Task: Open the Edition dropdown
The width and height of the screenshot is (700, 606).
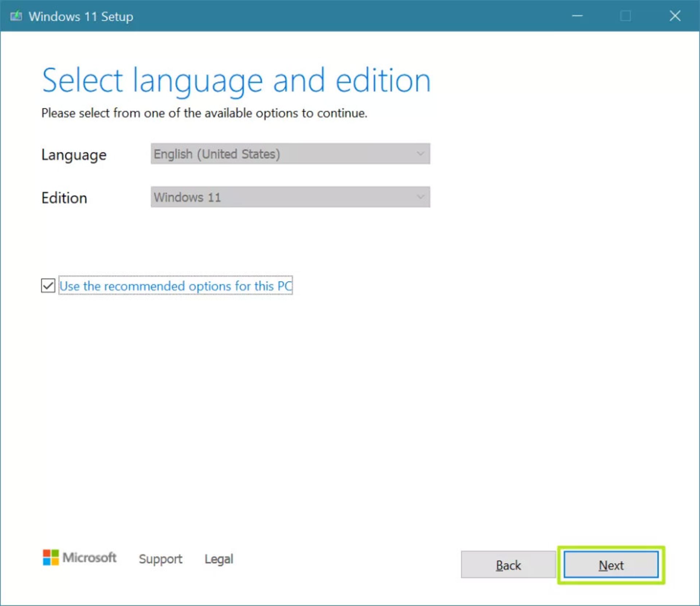Action: pos(290,197)
